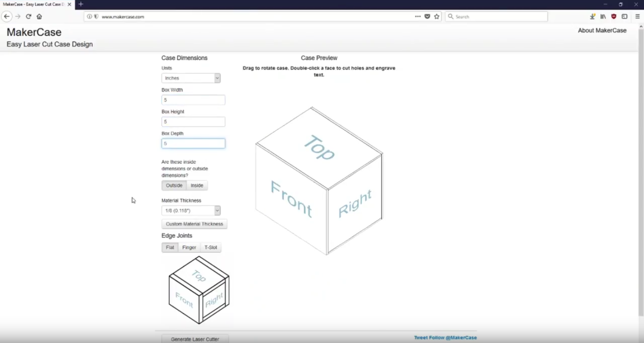This screenshot has width=644, height=343.
Task: Close the MakerCase tab
Action: point(69,4)
